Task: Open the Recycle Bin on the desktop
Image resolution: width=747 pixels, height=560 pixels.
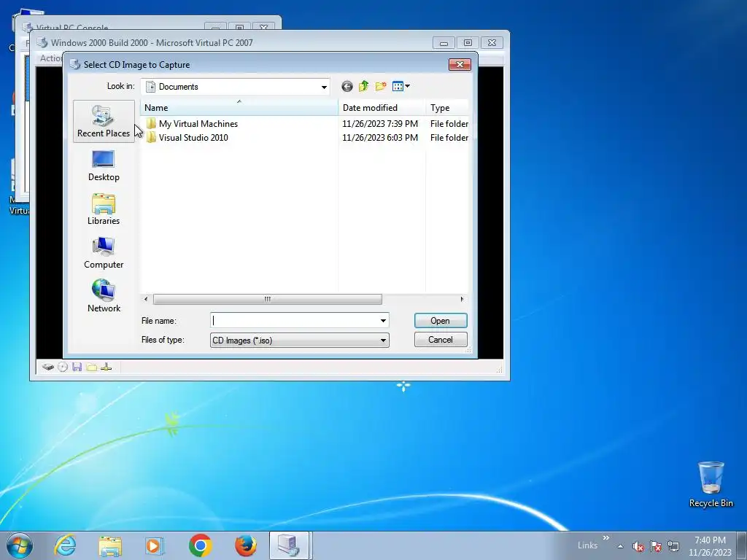Action: (711, 484)
